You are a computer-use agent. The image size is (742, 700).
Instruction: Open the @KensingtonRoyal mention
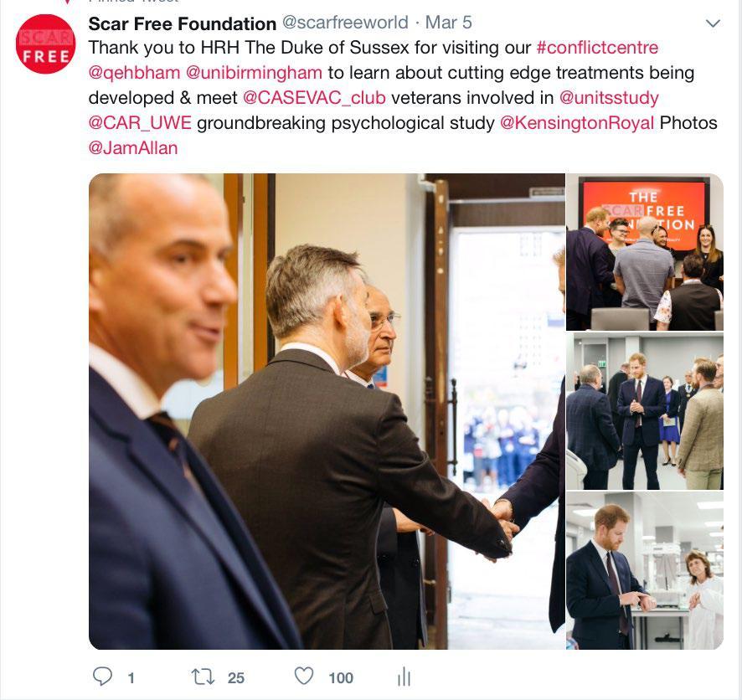coord(577,123)
